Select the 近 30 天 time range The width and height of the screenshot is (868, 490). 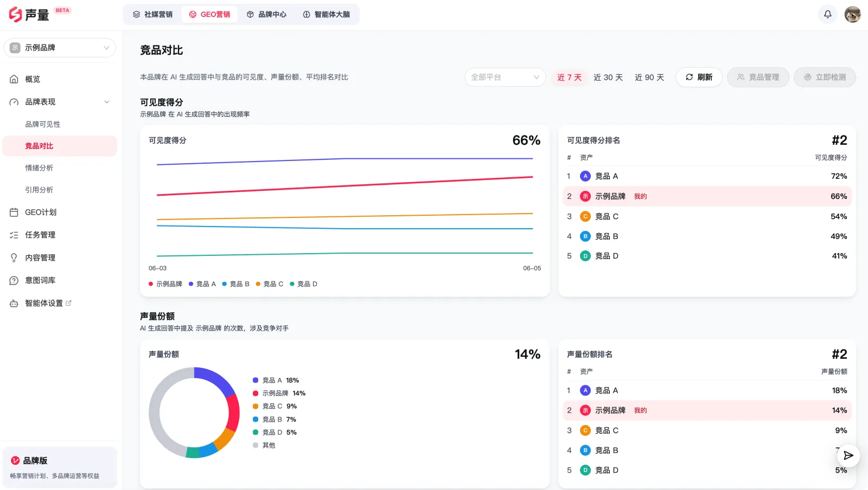coord(608,78)
